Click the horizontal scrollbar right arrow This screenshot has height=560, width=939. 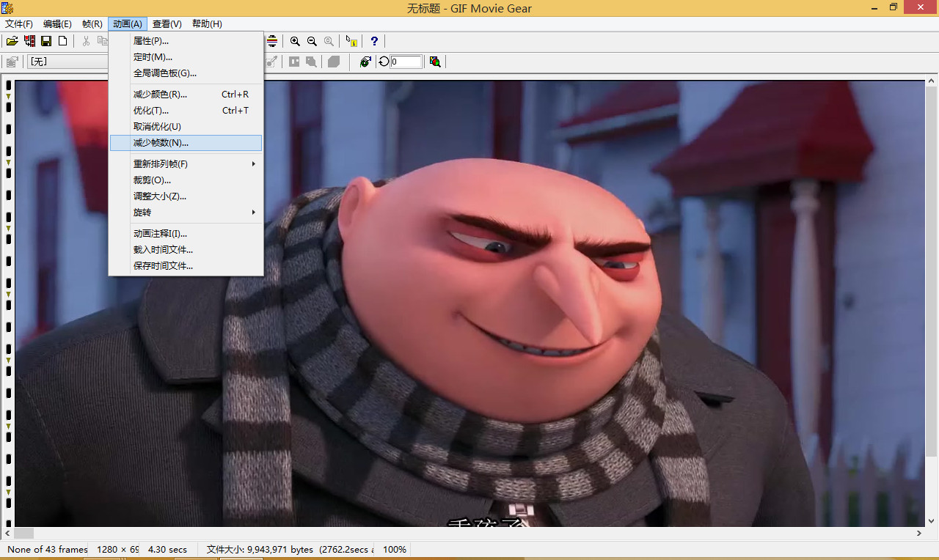coord(920,534)
